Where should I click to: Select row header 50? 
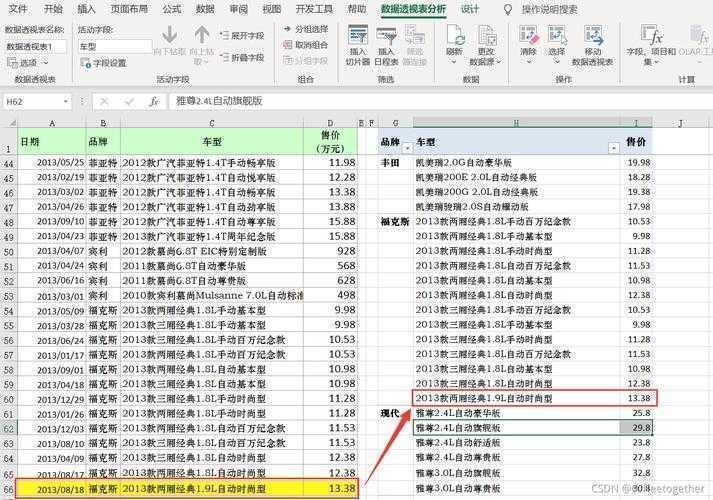point(9,252)
